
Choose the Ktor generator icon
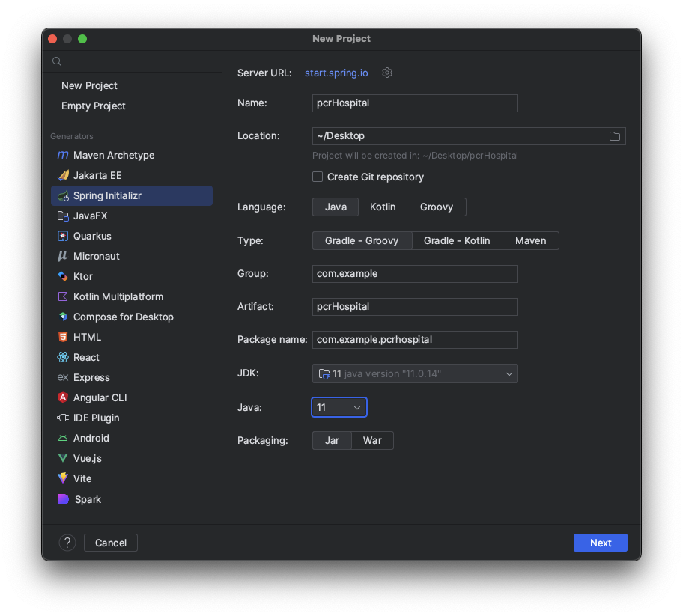(63, 276)
